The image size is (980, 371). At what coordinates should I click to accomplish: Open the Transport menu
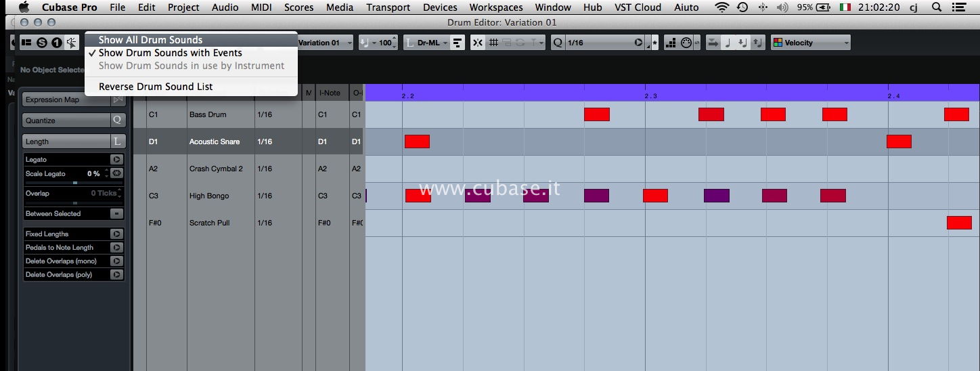click(x=388, y=7)
